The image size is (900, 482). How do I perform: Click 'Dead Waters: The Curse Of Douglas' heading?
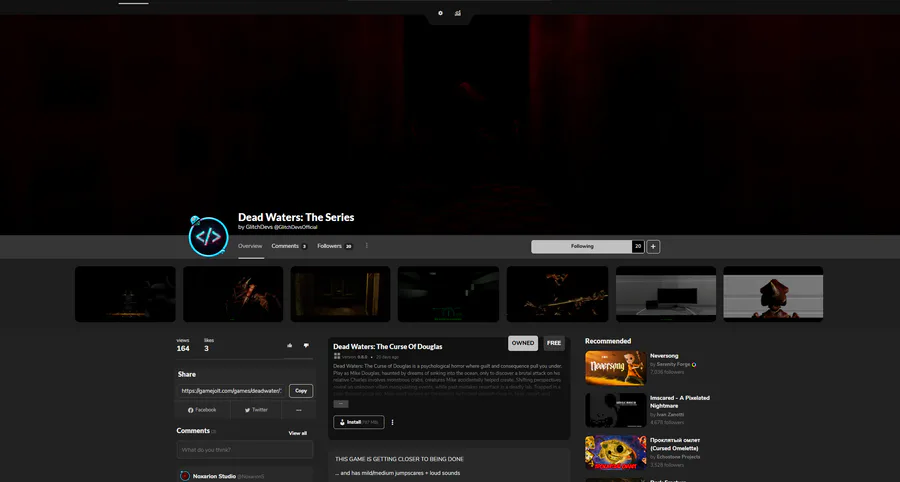tap(387, 347)
